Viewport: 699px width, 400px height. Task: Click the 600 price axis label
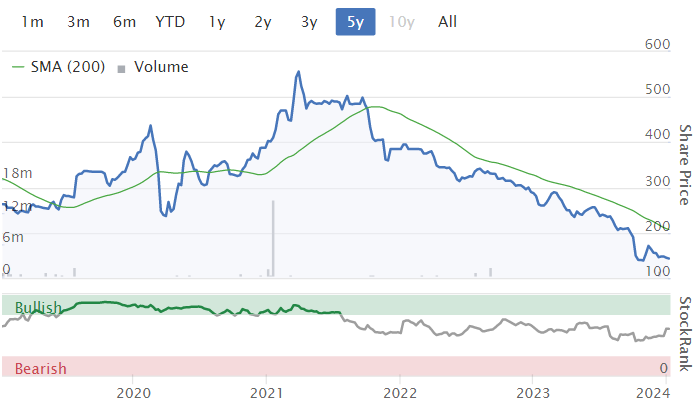pyautogui.click(x=658, y=44)
